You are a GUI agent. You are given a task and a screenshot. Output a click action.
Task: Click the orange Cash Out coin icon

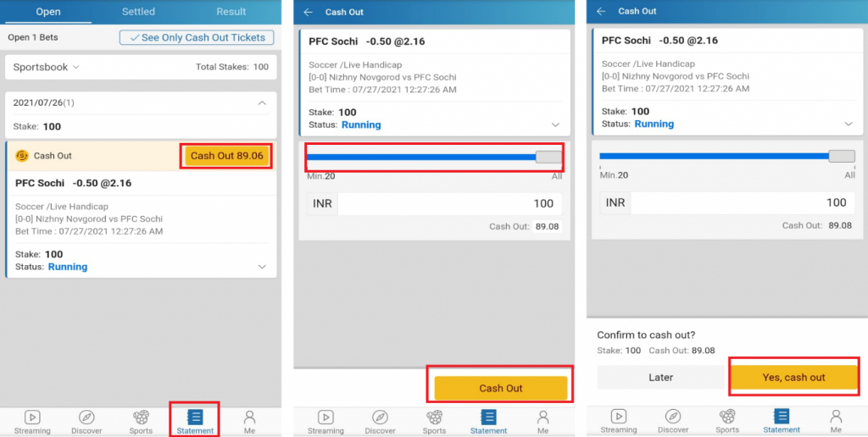tap(21, 156)
